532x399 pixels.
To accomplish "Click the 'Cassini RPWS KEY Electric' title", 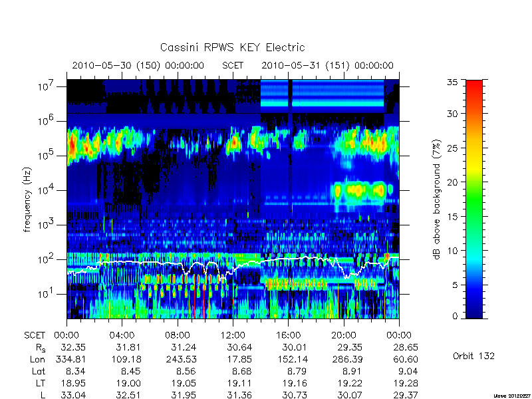I will click(232, 47).
